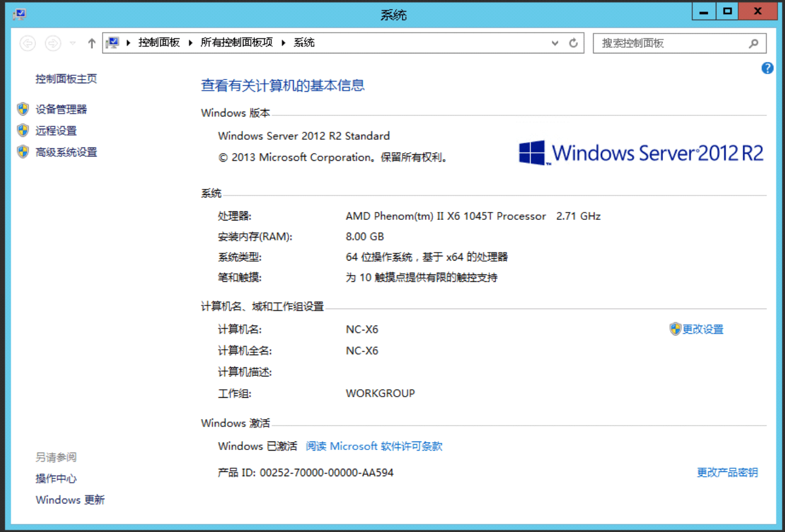Click Windows Server 2012 R2 Standard text
The height and width of the screenshot is (532, 785).
point(304,136)
